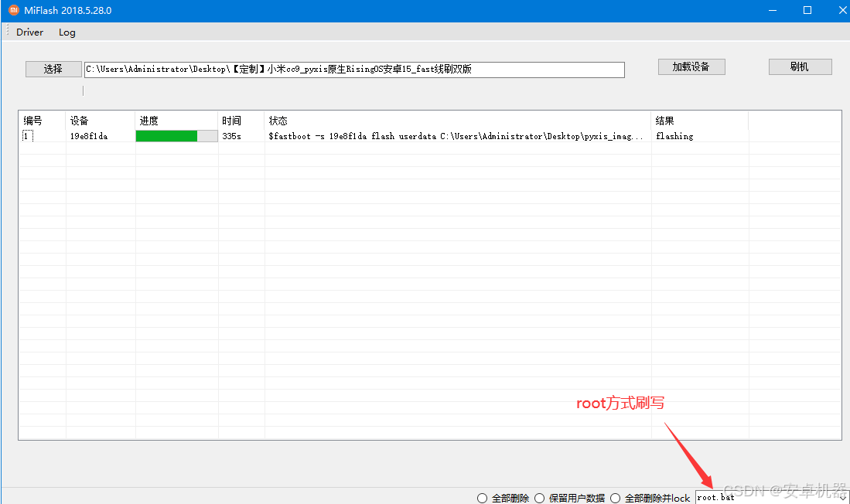Click the 状态 column header
The width and height of the screenshot is (850, 504).
458,121
